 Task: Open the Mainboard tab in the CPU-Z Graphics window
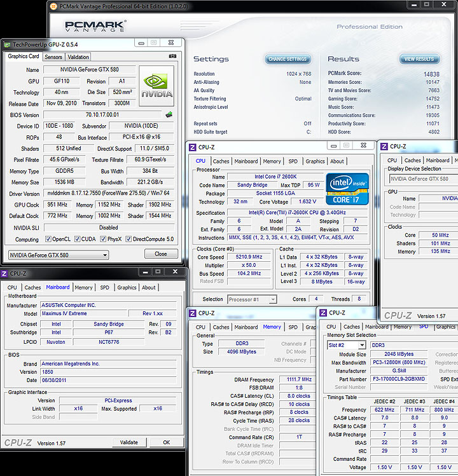point(438,160)
